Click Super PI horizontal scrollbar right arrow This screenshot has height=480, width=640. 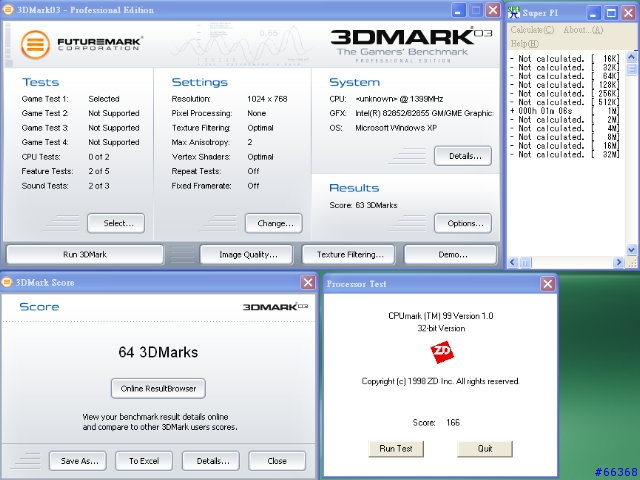pyautogui.click(x=619, y=262)
